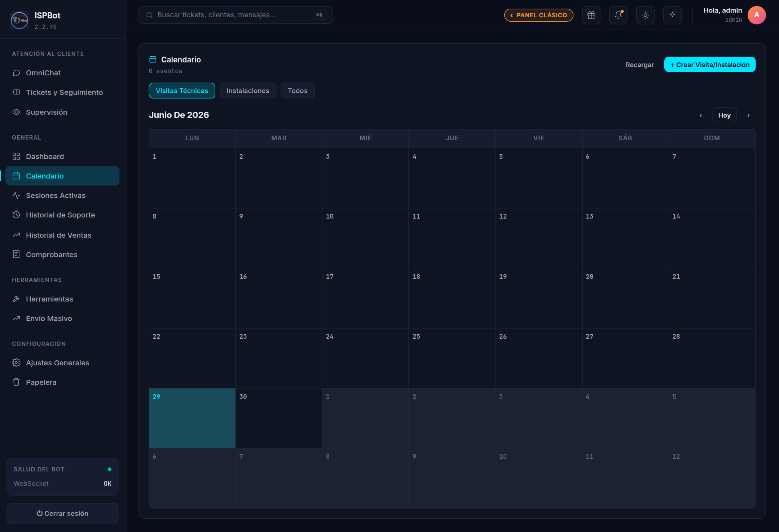Click Cerrar sesión button
Screen dimensions: 779x532
click(62, 513)
